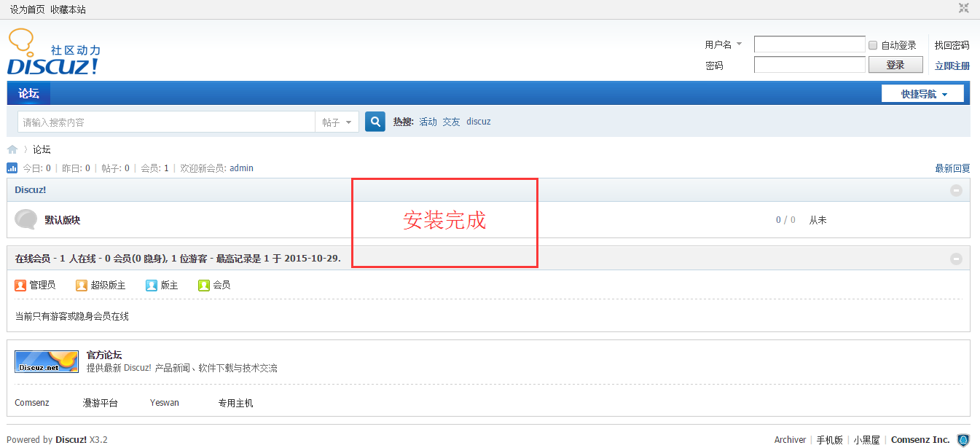
Task: Click the Discuz! logo in header
Action: [x=53, y=53]
